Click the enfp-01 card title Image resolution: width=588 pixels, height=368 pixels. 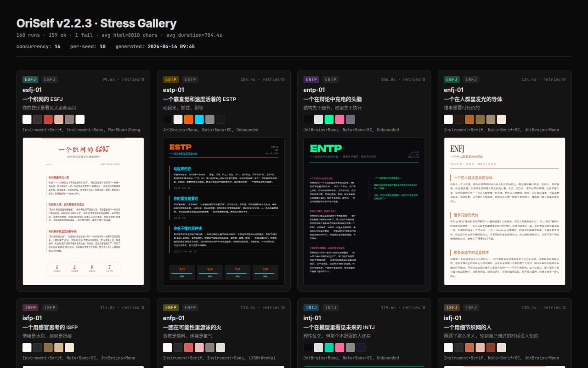pyautogui.click(x=173, y=318)
